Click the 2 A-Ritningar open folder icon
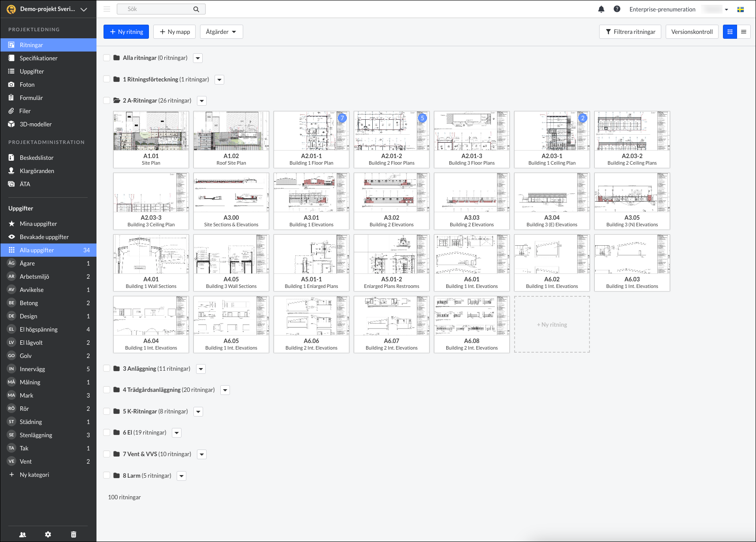This screenshot has width=756, height=542. (117, 100)
